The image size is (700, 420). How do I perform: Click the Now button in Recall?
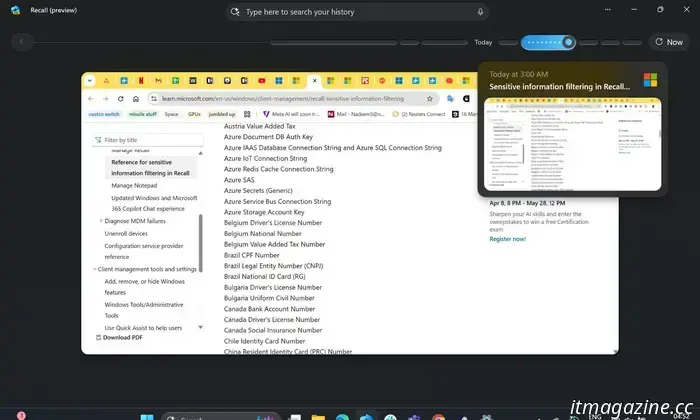click(x=669, y=42)
